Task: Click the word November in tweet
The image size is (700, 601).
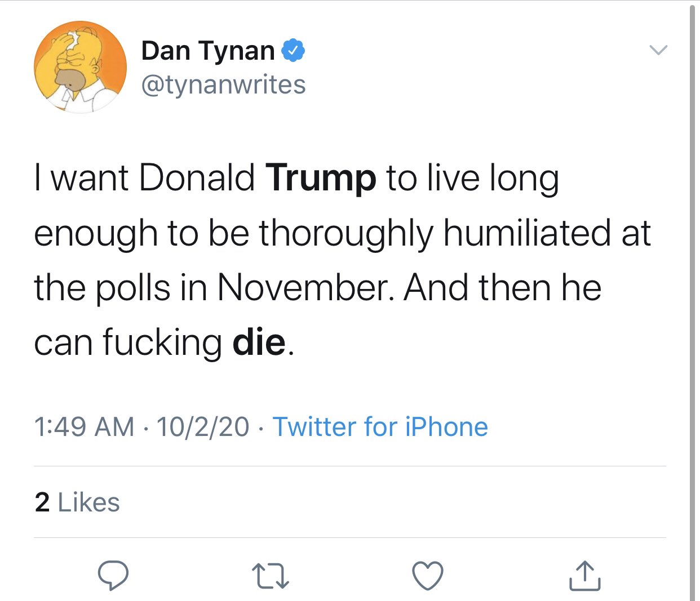Action: [x=303, y=288]
